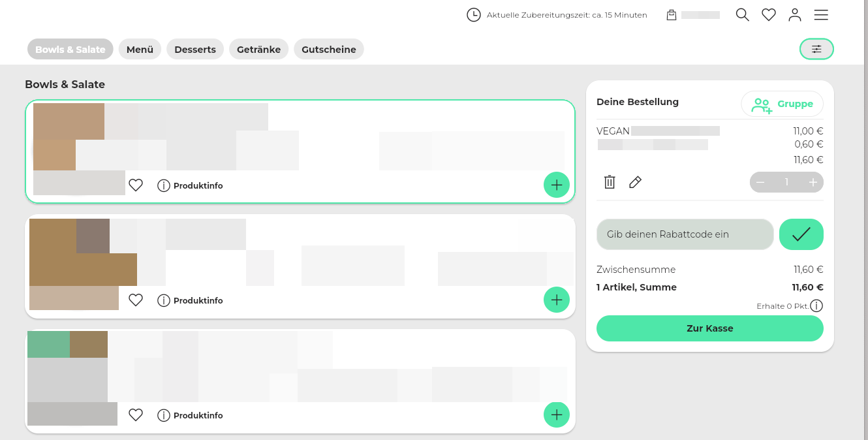Switch to the Desserts tab

point(195,50)
